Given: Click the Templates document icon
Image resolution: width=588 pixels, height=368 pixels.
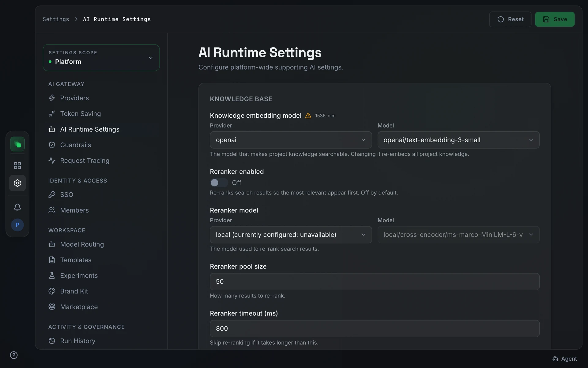Looking at the screenshot, I should (52, 260).
